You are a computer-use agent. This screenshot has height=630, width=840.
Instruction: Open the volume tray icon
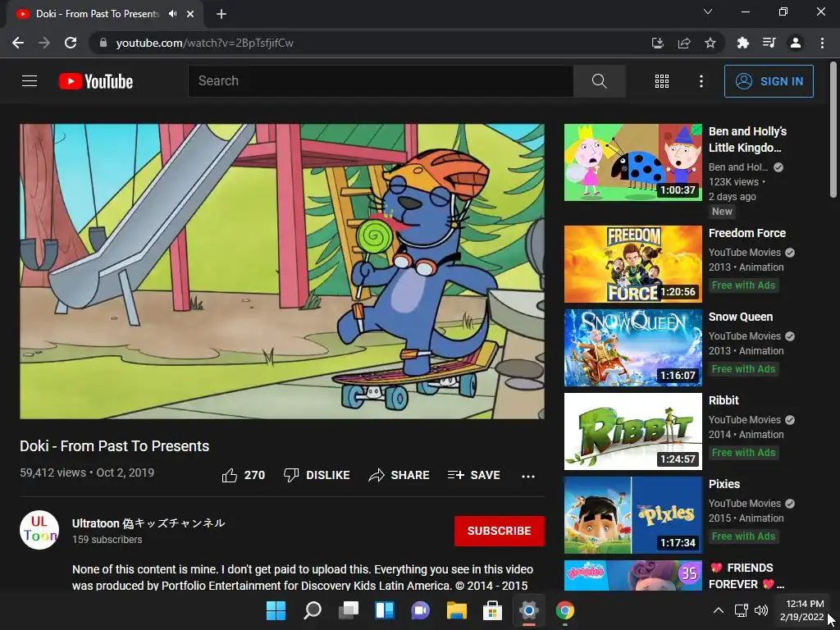[761, 610]
